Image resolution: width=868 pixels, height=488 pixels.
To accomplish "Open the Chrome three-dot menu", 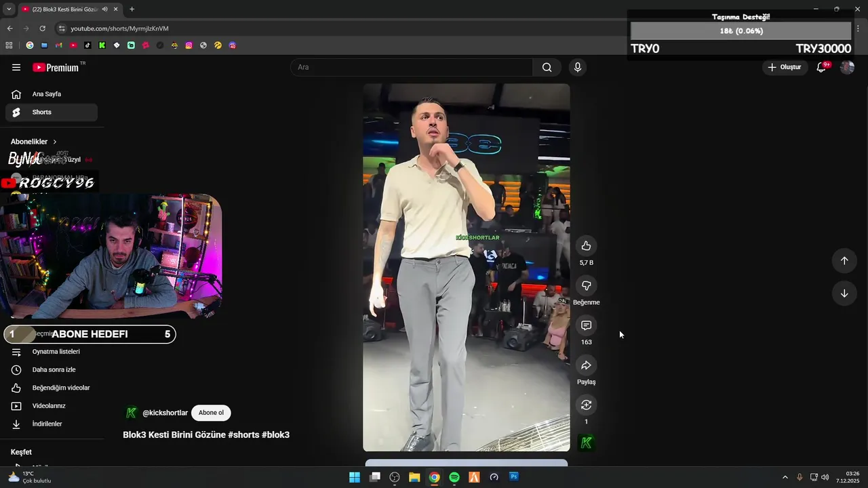I will [858, 28].
